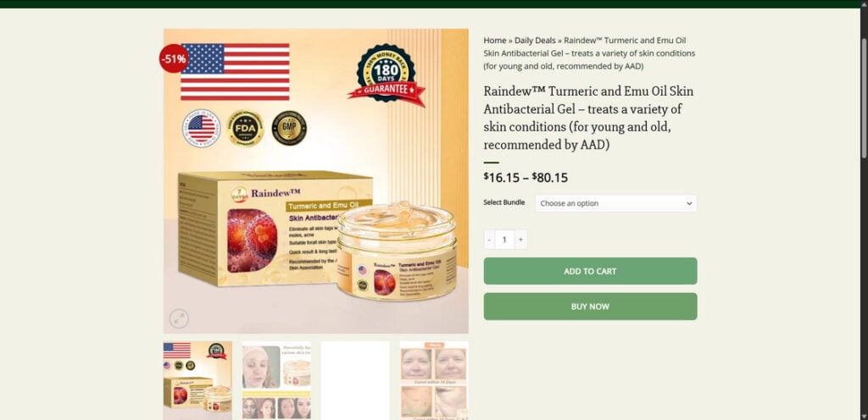Increase quantity with the plus button
This screenshot has width=868, height=420.
pyautogui.click(x=520, y=240)
